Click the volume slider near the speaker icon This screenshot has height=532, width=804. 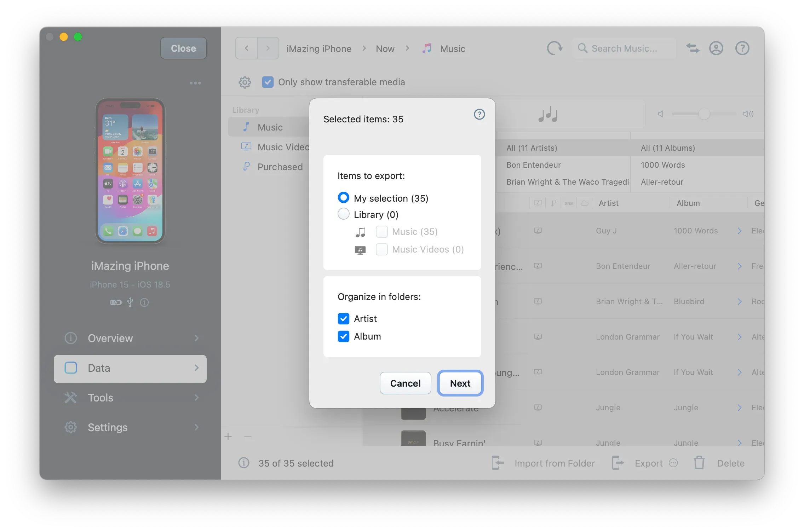point(704,114)
